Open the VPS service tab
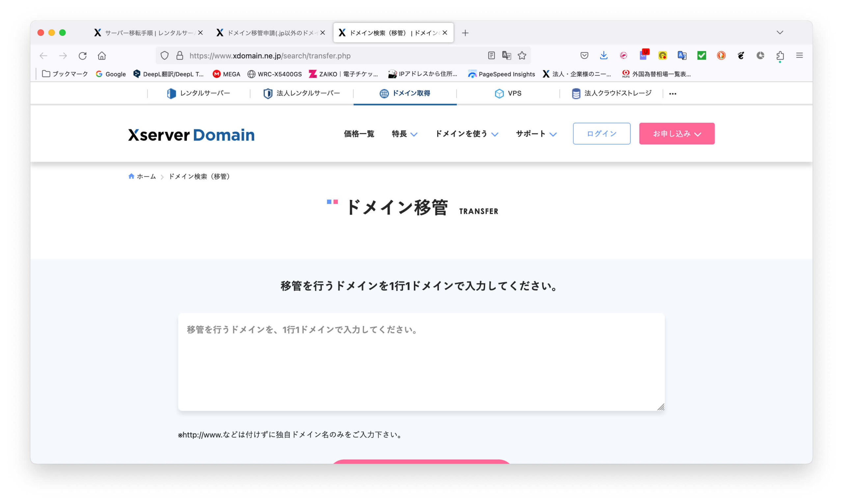Image resolution: width=843 pixels, height=504 pixels. pyautogui.click(x=508, y=93)
